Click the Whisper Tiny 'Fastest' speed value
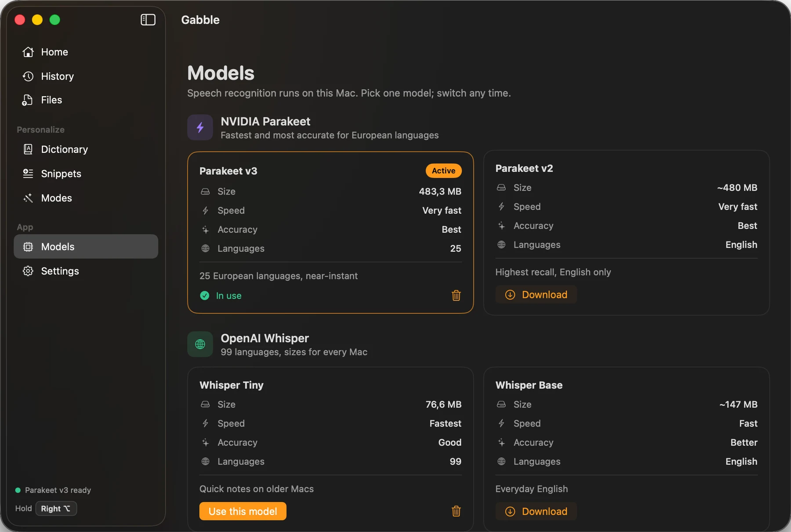This screenshot has height=532, width=791. 446,423
